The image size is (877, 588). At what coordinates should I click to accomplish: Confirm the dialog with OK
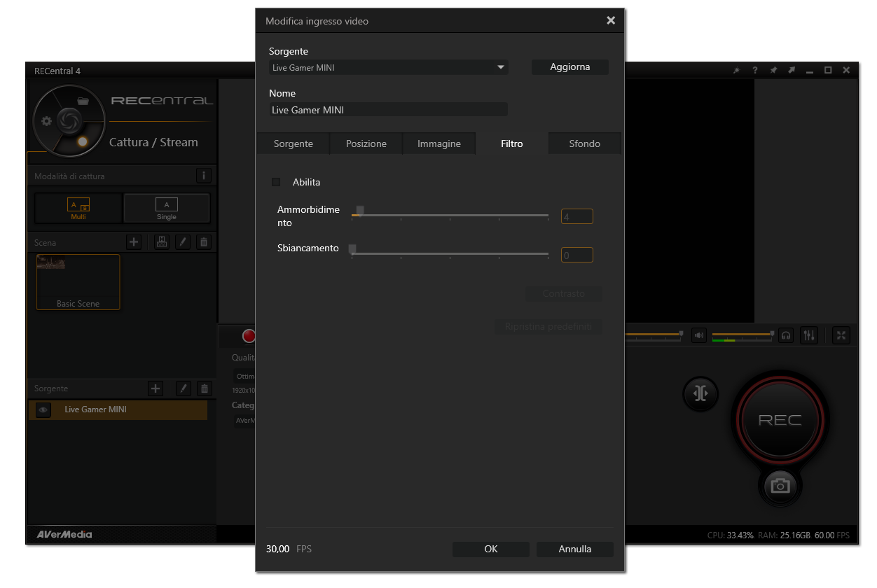click(491, 549)
